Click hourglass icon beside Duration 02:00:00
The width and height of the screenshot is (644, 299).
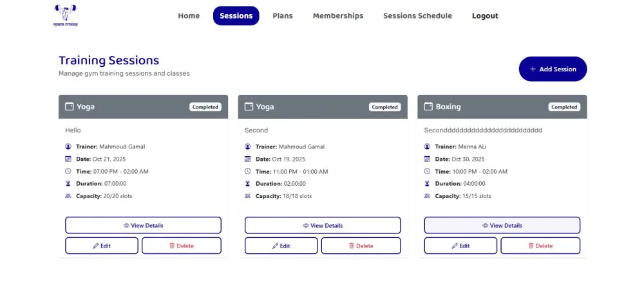(x=248, y=184)
